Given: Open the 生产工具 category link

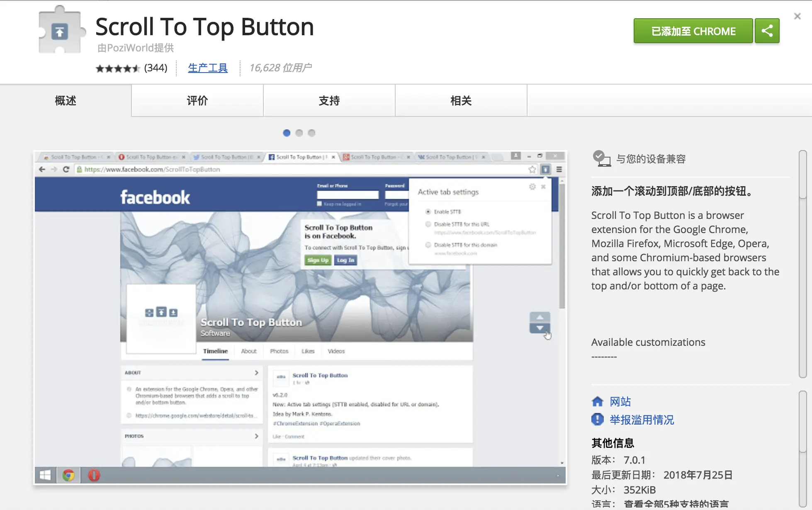Looking at the screenshot, I should click(208, 68).
